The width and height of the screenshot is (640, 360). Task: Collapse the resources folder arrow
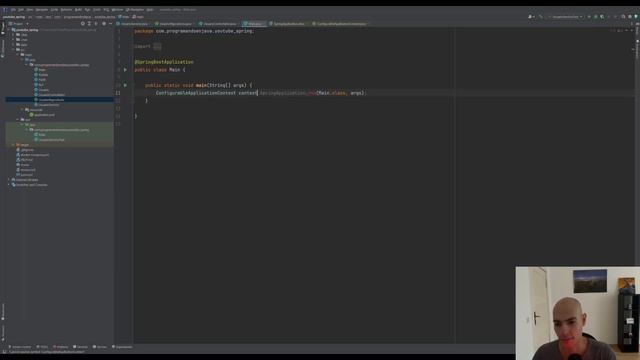[x=22, y=110]
